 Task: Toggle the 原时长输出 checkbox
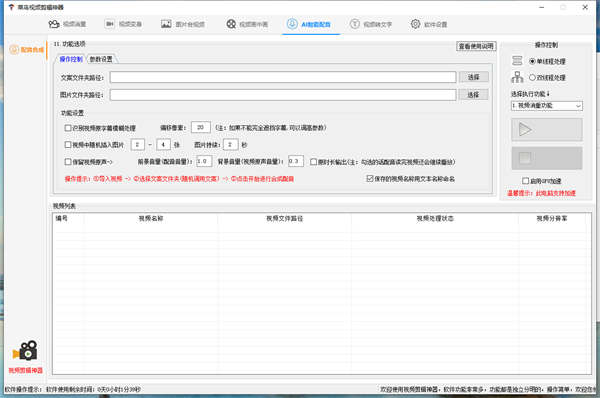point(313,162)
